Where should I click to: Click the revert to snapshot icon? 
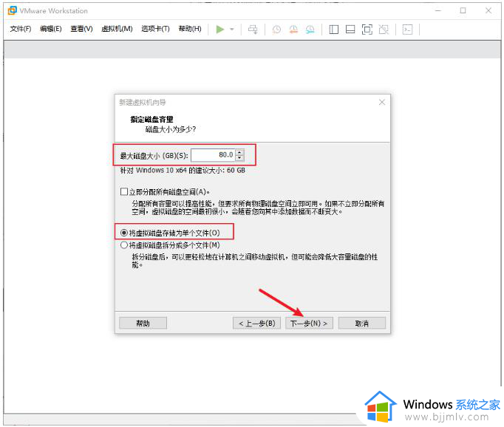pyautogui.click(x=293, y=30)
